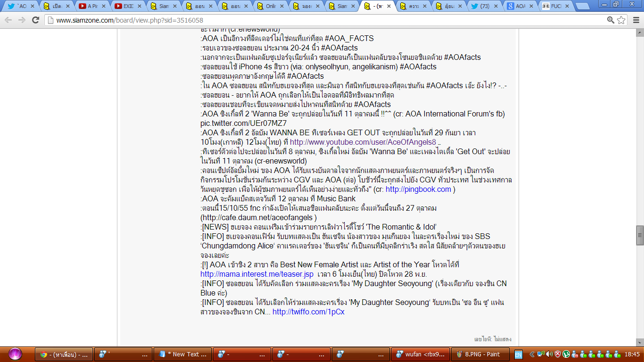The width and height of the screenshot is (644, 362).
Task: Switch to the FUCI tab
Action: tap(555, 7)
